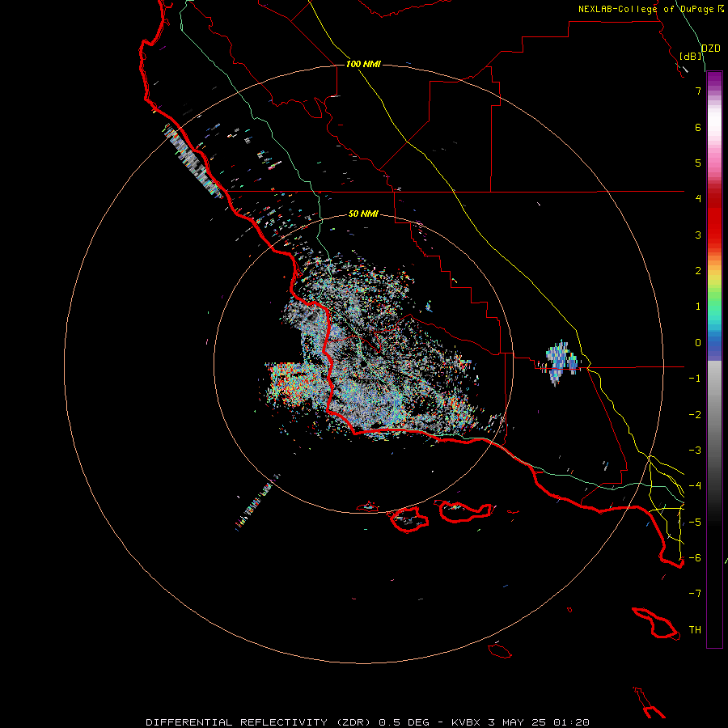Click the "50 NMI" range ring label
Viewport: 728px width, 728px height.
coord(363,214)
